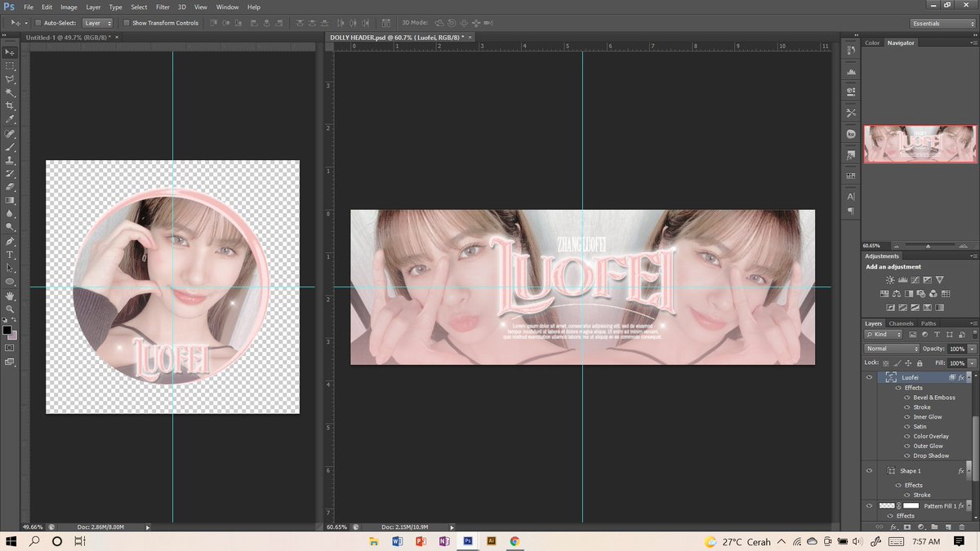Open the Character panel icon

(851, 197)
